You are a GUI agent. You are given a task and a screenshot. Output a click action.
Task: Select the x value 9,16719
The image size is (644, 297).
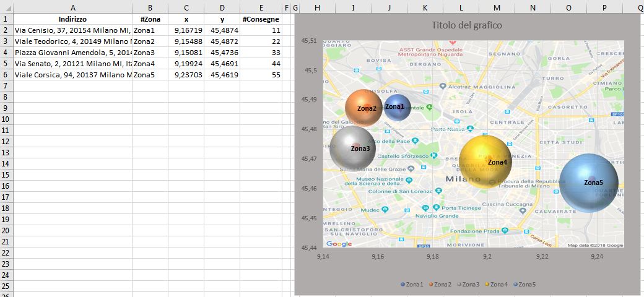tap(186, 30)
